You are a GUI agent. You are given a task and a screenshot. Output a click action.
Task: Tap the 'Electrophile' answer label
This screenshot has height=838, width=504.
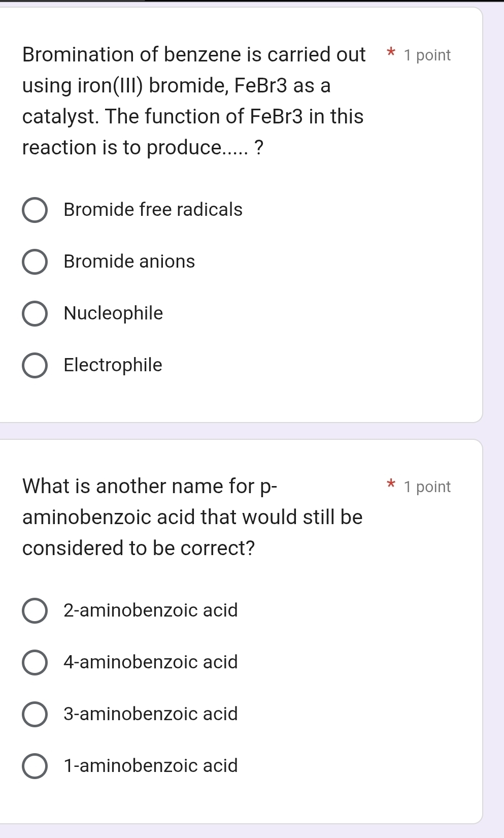tap(113, 365)
